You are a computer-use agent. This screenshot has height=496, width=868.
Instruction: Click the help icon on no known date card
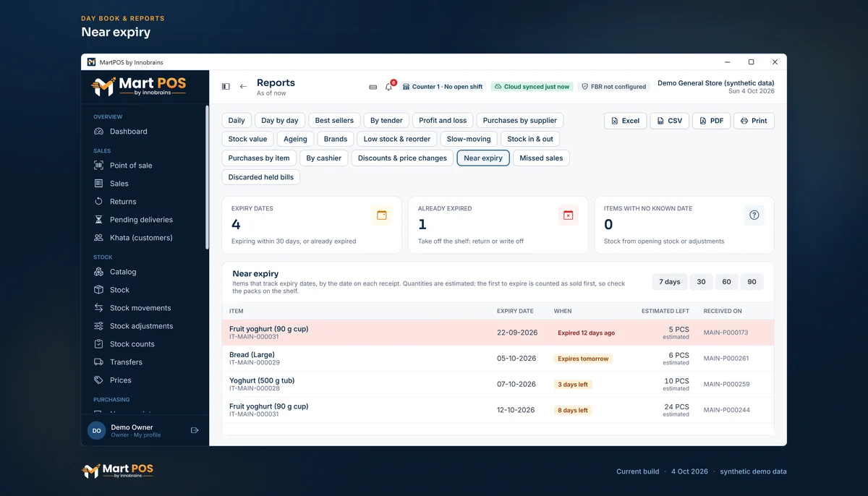pyautogui.click(x=754, y=215)
